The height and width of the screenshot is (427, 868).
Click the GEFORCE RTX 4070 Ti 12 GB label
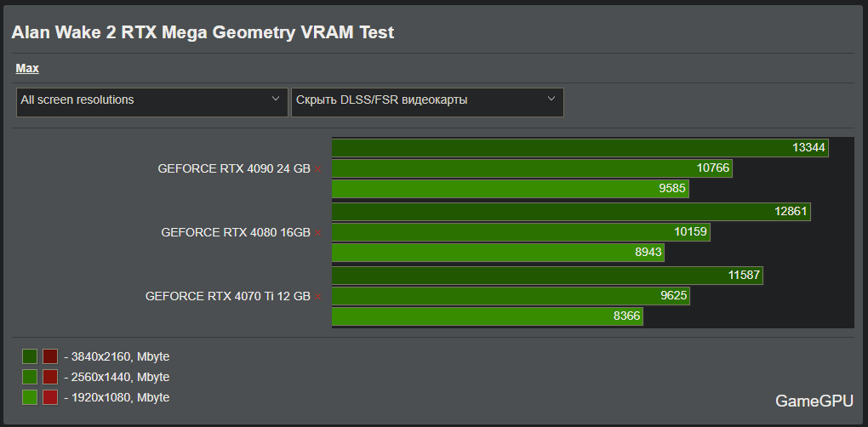(228, 297)
